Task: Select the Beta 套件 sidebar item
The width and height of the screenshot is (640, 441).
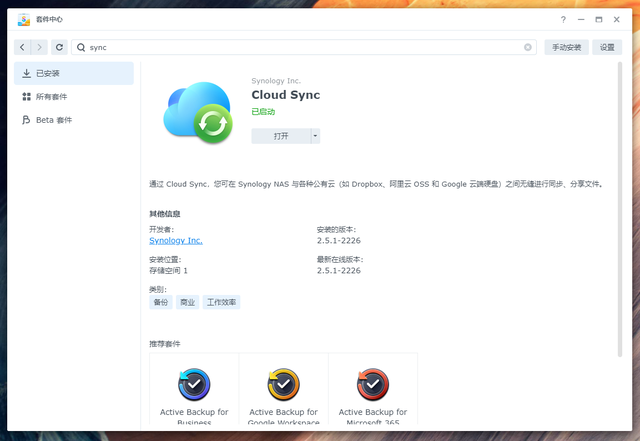Action: pyautogui.click(x=74, y=120)
